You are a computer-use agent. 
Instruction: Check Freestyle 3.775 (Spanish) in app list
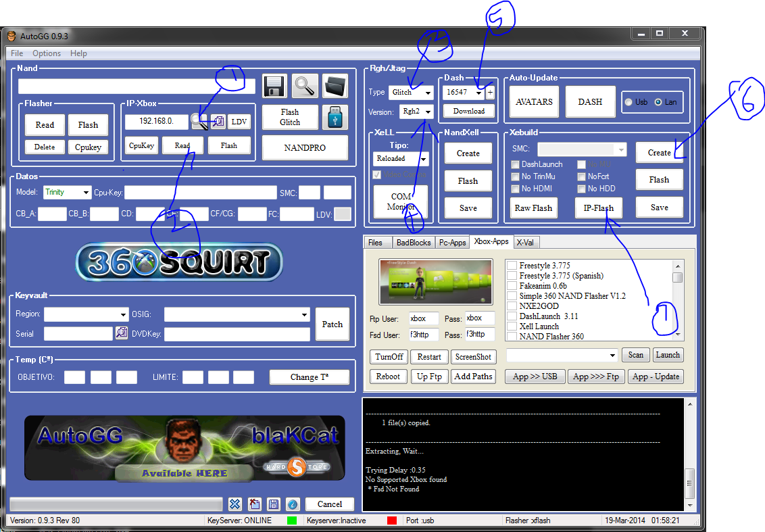512,276
